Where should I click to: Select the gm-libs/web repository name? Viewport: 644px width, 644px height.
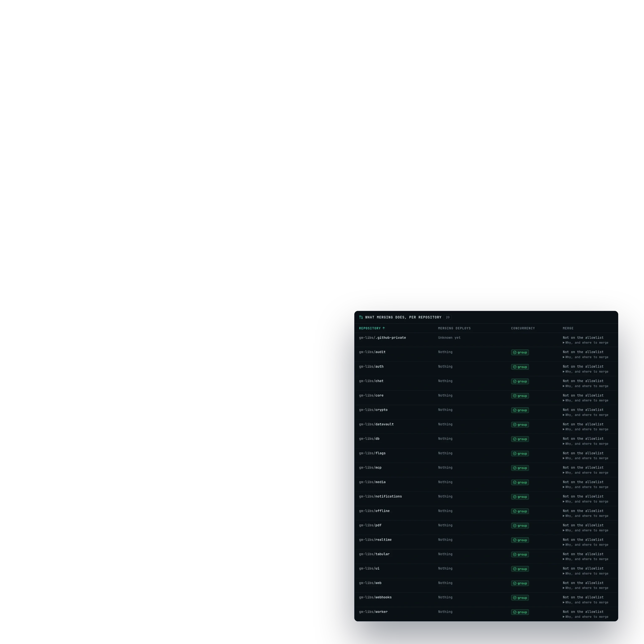point(370,583)
